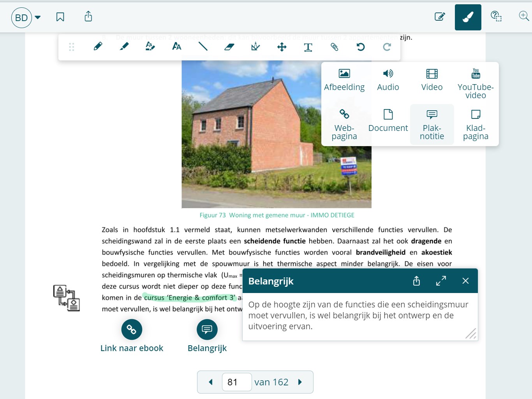Choose the text size AA tool
Viewport: 532px width, 399px height.
tap(177, 47)
